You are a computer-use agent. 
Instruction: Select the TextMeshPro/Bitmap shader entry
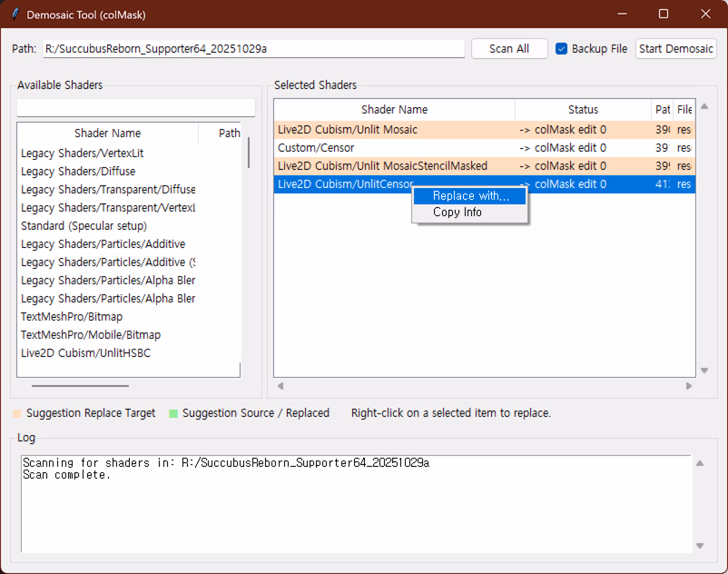[x=72, y=317]
